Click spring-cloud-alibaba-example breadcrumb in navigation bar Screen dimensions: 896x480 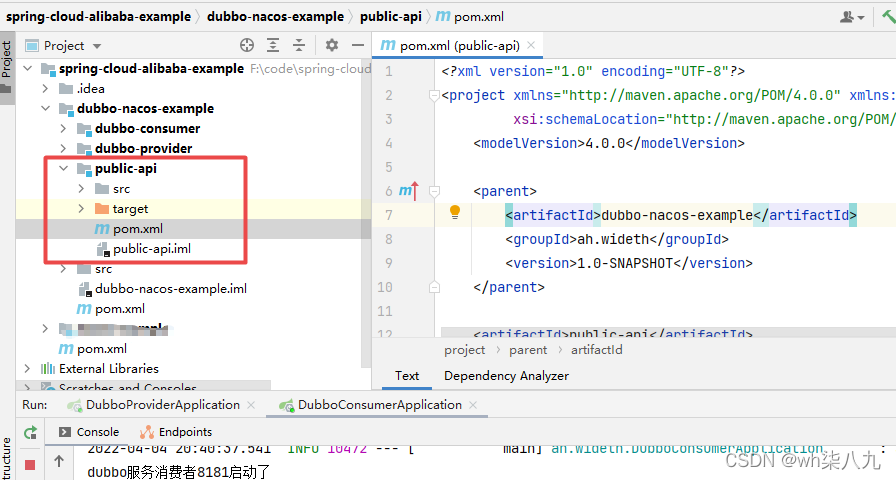click(x=98, y=17)
